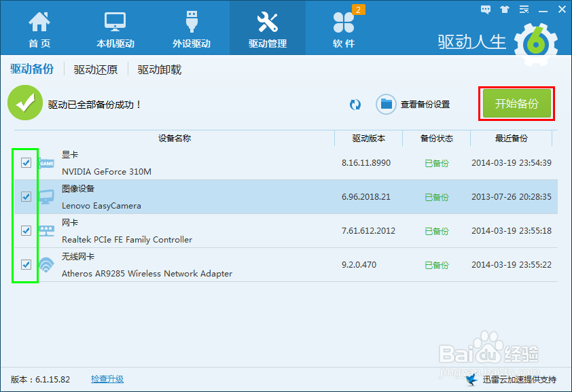Click the 最近备份 column header
Image resolution: width=572 pixels, height=392 pixels.
tap(511, 138)
